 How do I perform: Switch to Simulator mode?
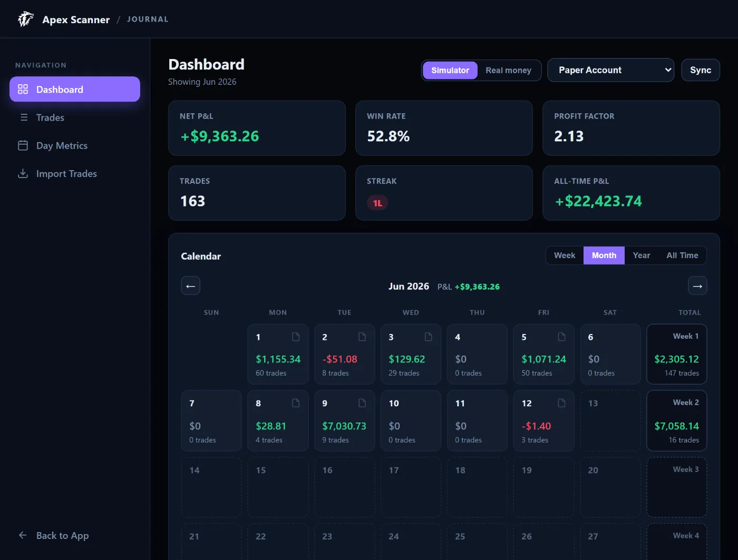coord(450,70)
